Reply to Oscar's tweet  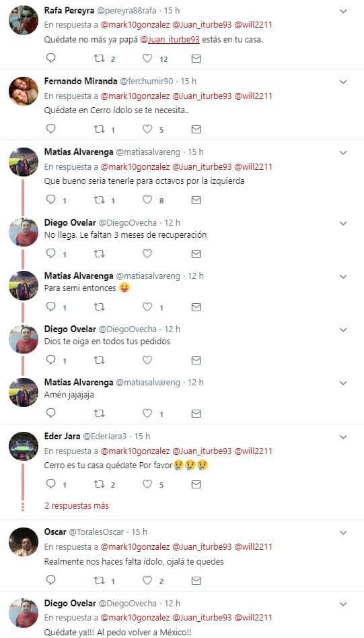pos(50,580)
